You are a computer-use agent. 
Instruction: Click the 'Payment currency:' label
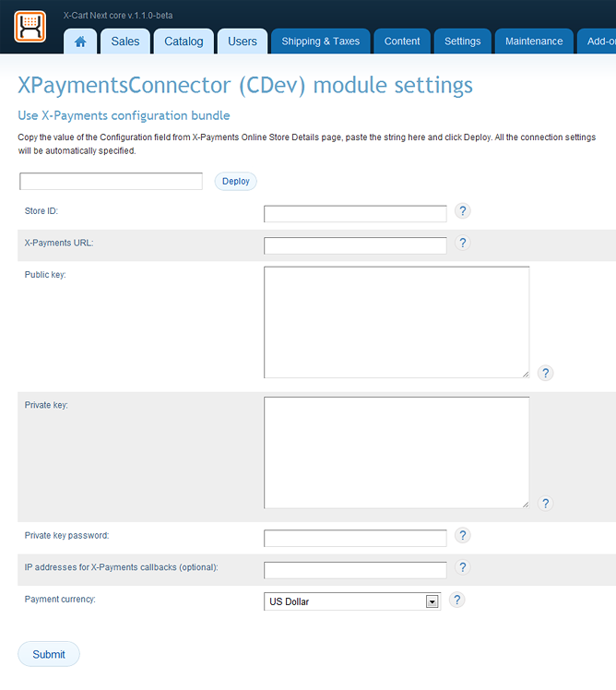60,599
